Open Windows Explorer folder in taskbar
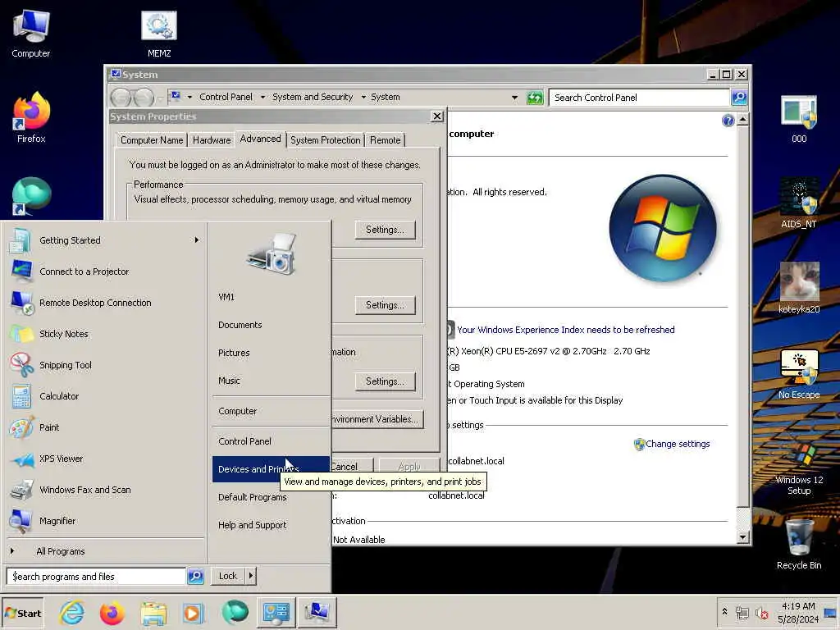The width and height of the screenshot is (840, 630). [153, 613]
